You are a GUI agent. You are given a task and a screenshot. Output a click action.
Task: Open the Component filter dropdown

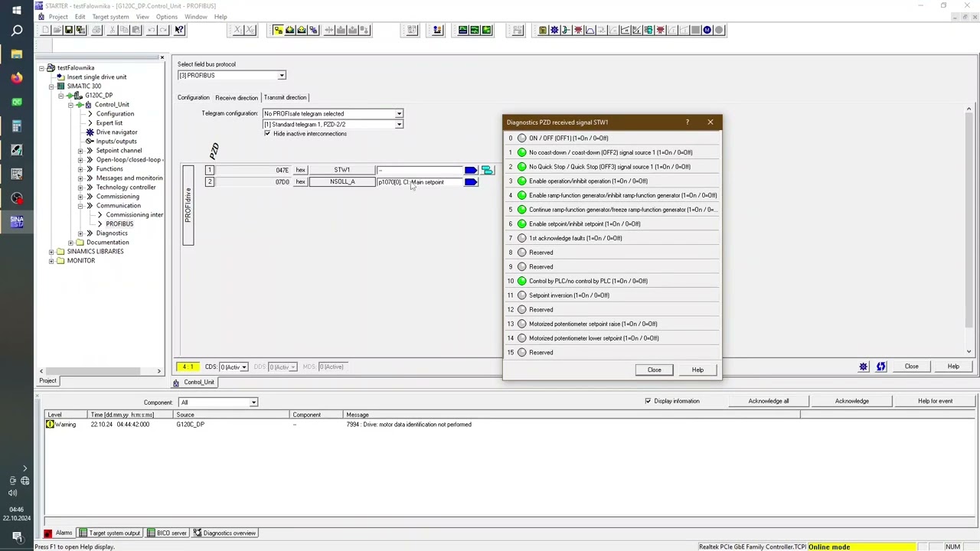tap(253, 403)
